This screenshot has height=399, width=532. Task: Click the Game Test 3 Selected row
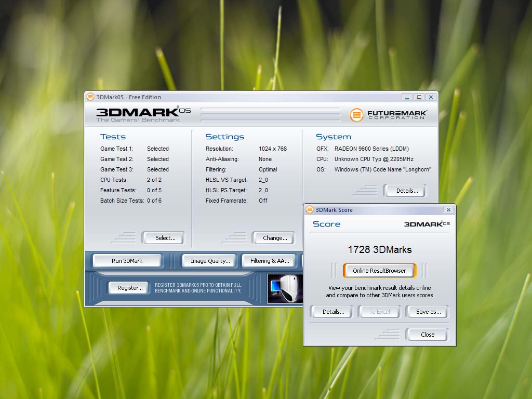[x=135, y=169]
